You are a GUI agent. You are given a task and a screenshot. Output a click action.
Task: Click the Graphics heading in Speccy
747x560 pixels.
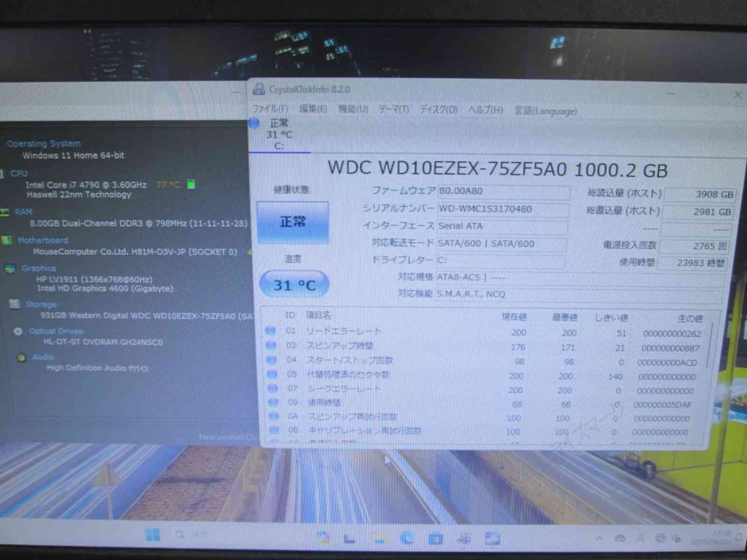[x=38, y=268]
